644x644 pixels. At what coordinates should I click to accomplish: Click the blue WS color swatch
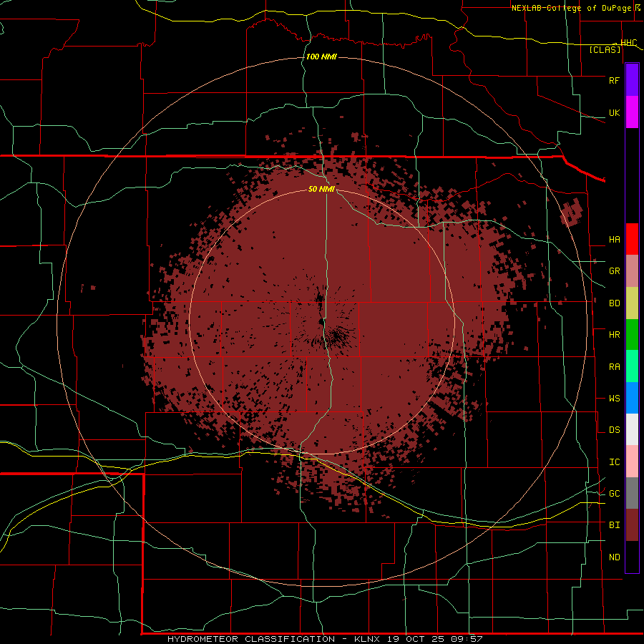click(632, 398)
